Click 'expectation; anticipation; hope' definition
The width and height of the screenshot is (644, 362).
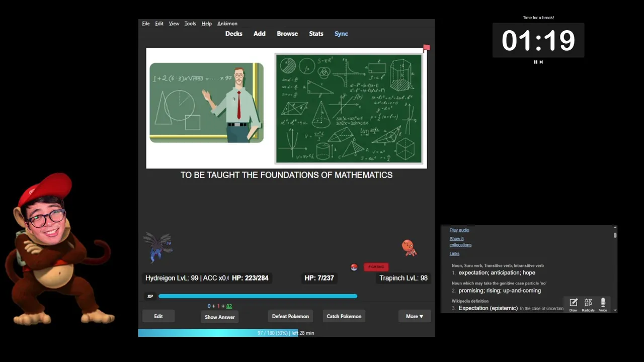coord(497,273)
